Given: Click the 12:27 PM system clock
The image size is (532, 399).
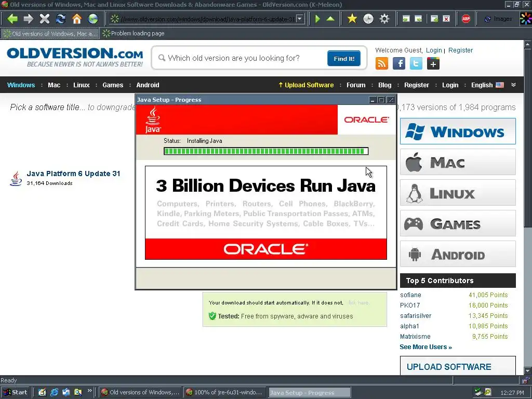Looking at the screenshot, I should click(x=512, y=393).
